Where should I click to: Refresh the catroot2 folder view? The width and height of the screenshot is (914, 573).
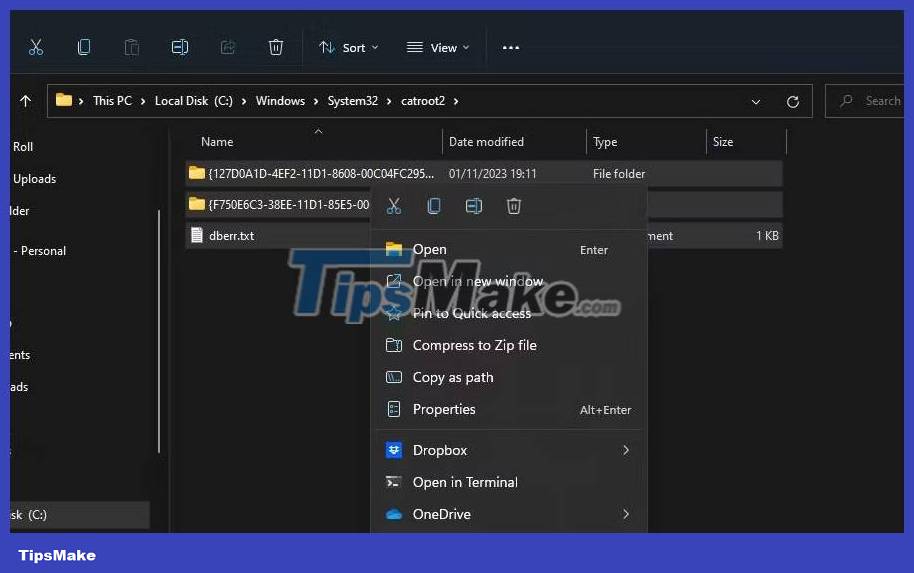click(793, 102)
